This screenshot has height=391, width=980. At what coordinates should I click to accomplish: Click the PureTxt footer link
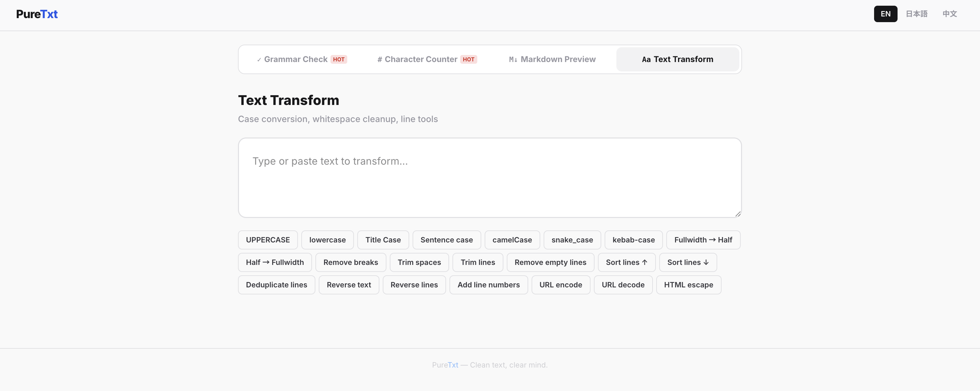tap(445, 365)
